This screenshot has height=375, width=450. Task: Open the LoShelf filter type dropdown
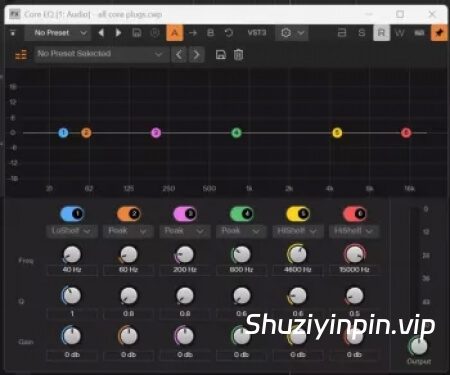click(x=72, y=231)
